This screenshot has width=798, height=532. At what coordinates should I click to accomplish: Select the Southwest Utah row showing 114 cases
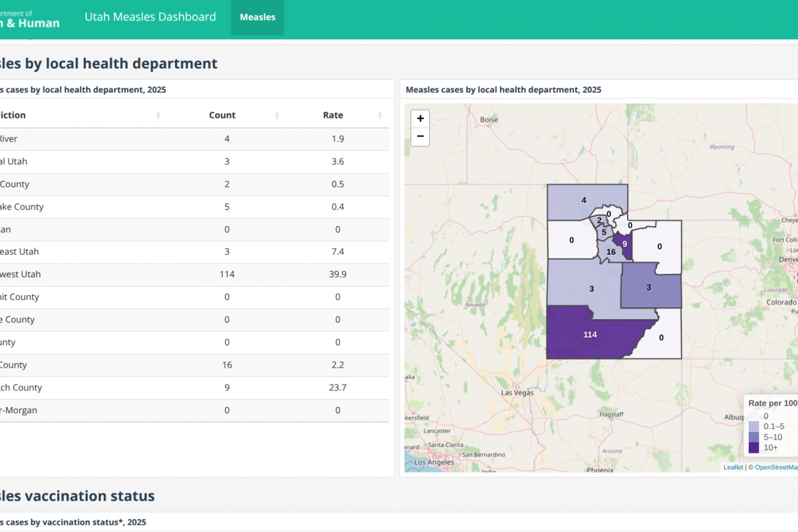(x=193, y=274)
